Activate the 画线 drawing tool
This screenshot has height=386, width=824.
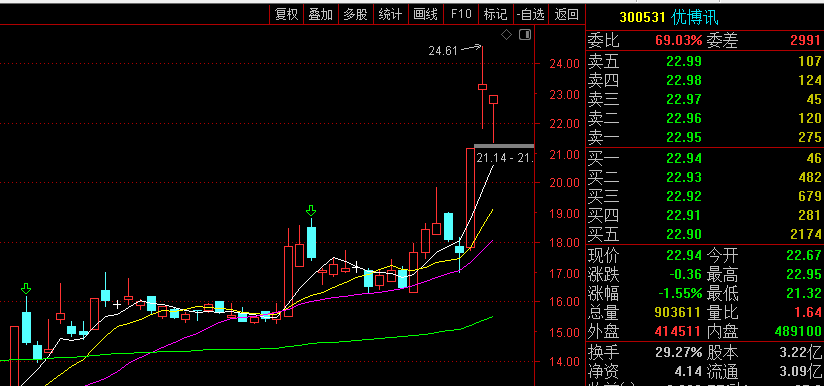pyautogui.click(x=426, y=14)
